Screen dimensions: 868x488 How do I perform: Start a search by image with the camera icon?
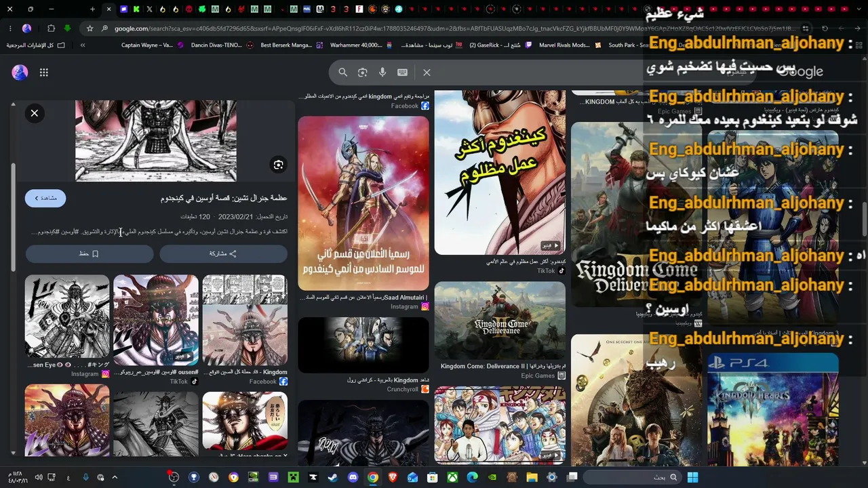[x=363, y=73]
